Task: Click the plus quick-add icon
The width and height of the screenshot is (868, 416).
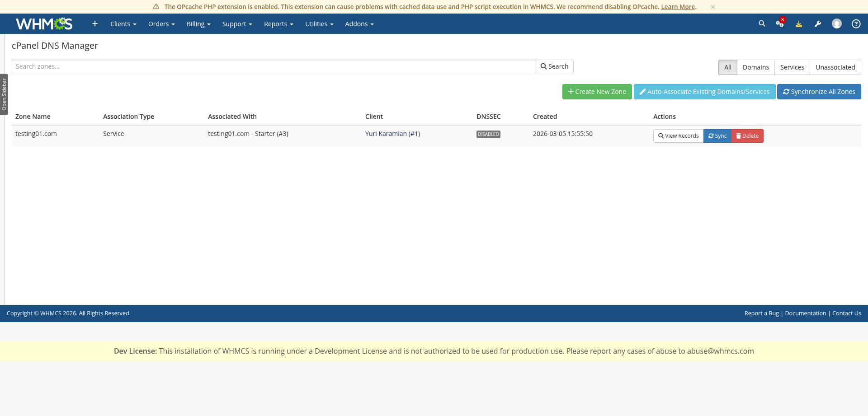Action: [95, 23]
